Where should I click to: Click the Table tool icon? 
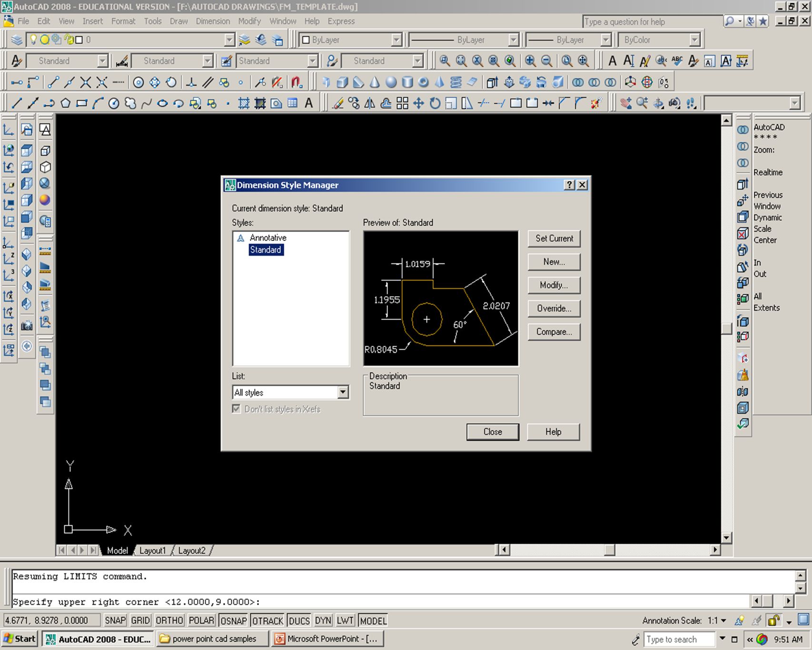tap(292, 103)
